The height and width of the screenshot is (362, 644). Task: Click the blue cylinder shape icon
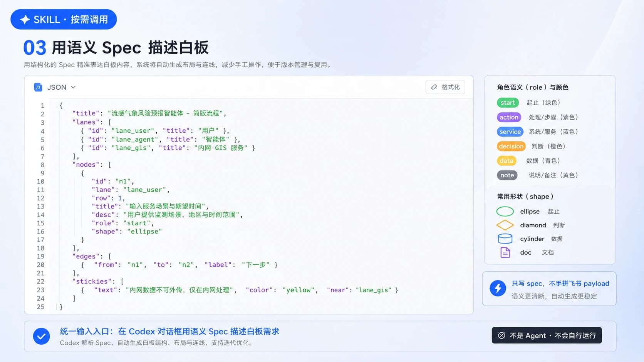(x=505, y=239)
